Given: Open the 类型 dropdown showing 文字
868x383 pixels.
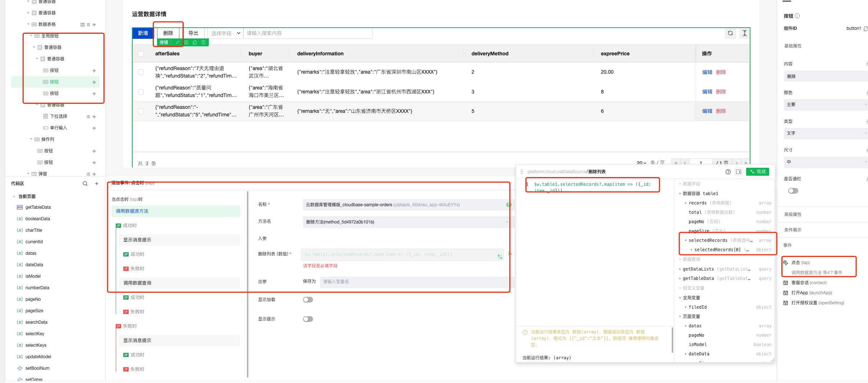Looking at the screenshot, I should [x=826, y=133].
